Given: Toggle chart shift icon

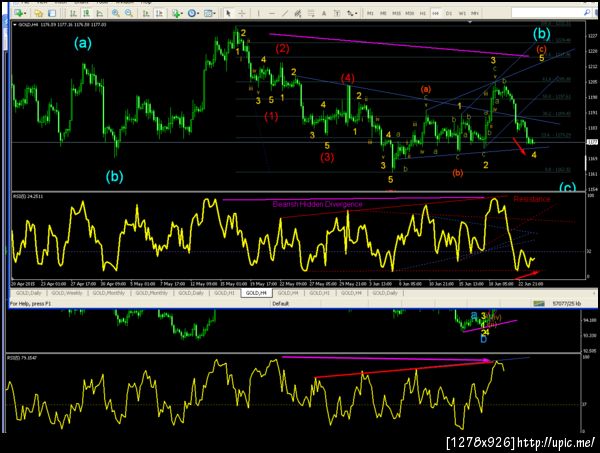Looking at the screenshot, I should point(159,13).
